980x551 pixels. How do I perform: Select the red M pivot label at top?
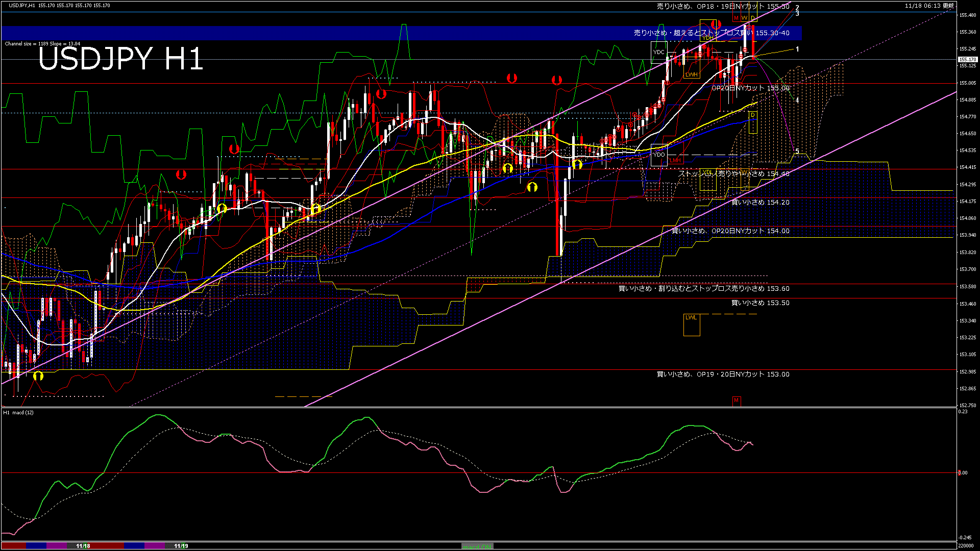[736, 18]
